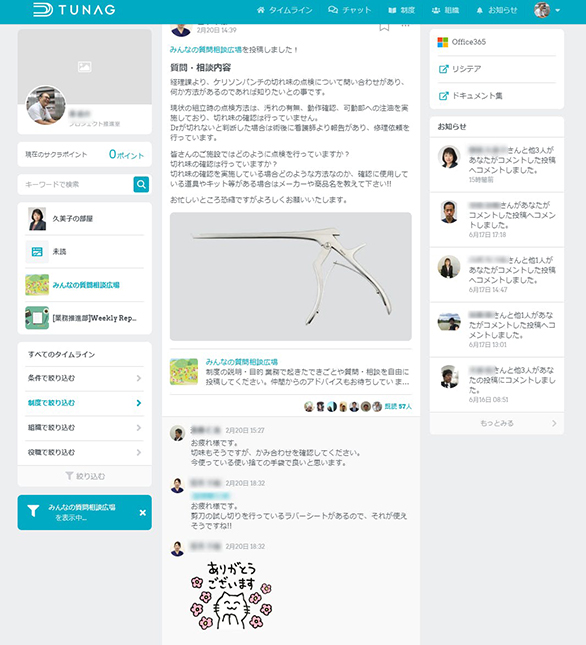Click avatar on the 6月17日 14:47 notification
Screen dimensions: 586x645
click(449, 267)
